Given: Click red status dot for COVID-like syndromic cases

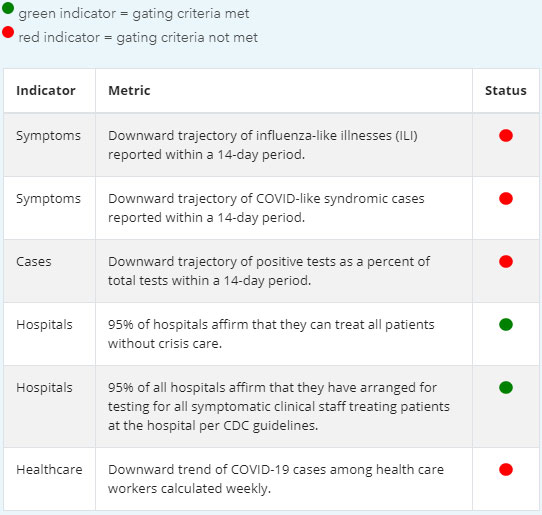Looking at the screenshot, I should click(506, 198).
